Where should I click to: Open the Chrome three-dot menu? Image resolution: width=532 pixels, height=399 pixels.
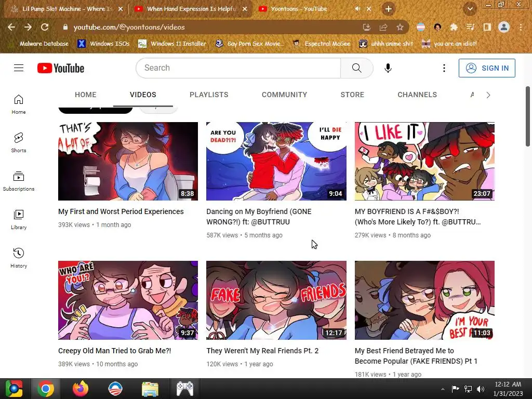(521, 27)
